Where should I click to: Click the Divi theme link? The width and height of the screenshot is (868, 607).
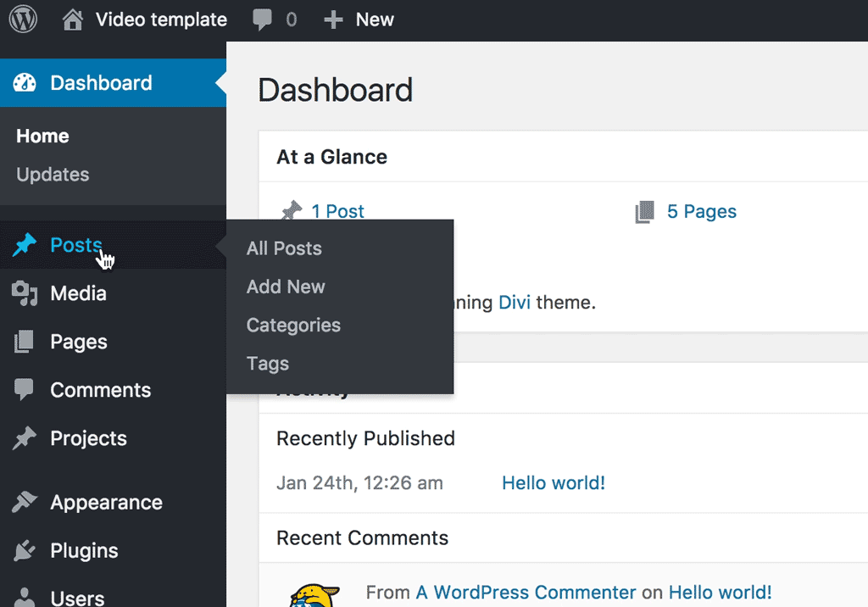(x=514, y=302)
